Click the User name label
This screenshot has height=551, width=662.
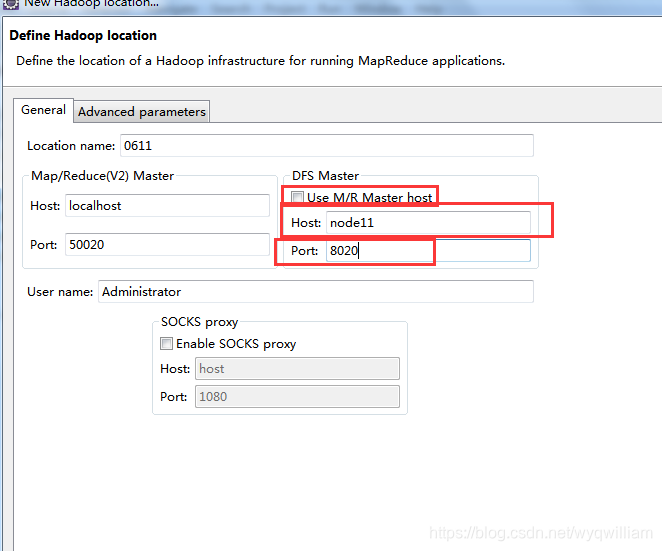[x=60, y=292]
